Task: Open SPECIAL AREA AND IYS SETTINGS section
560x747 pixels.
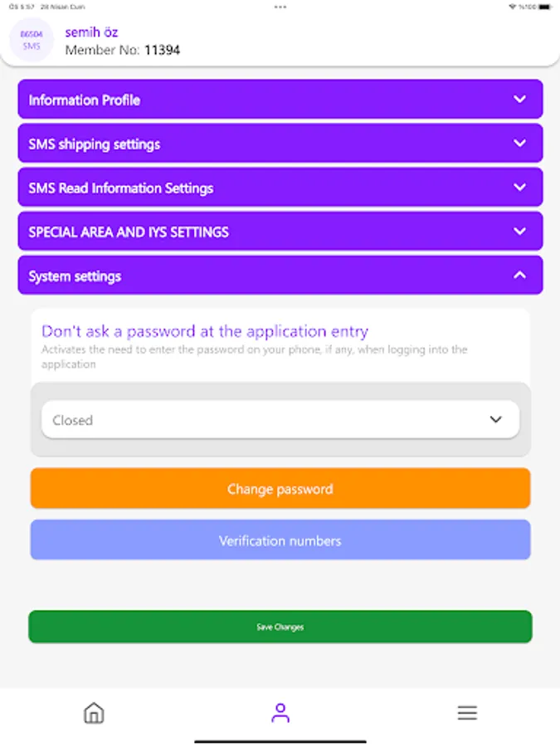Action: click(x=280, y=232)
